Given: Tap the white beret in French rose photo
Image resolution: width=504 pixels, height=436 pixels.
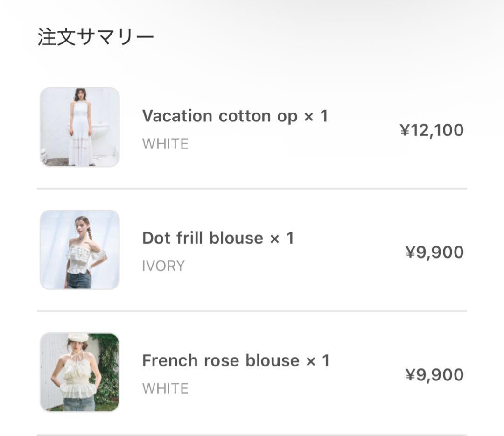Looking at the screenshot, I should (78, 337).
